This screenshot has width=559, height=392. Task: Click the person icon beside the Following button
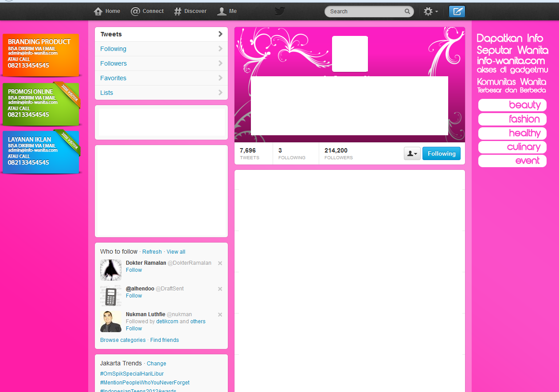(412, 153)
